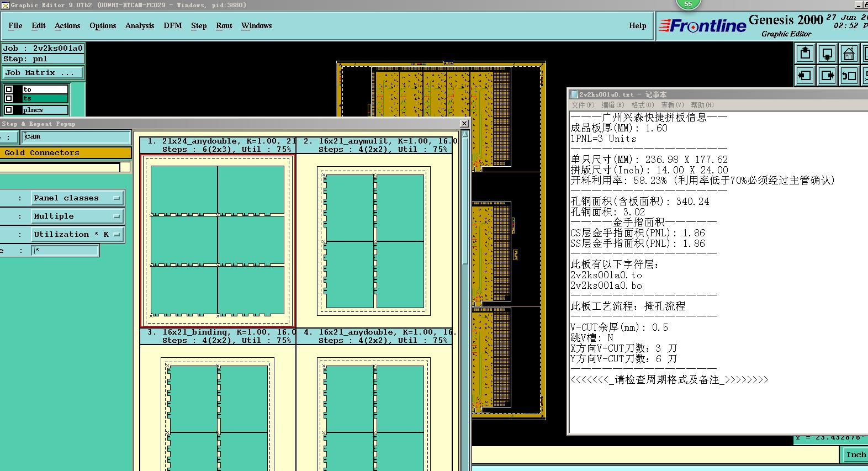
Task: Click the pan up view icon
Action: click(805, 54)
